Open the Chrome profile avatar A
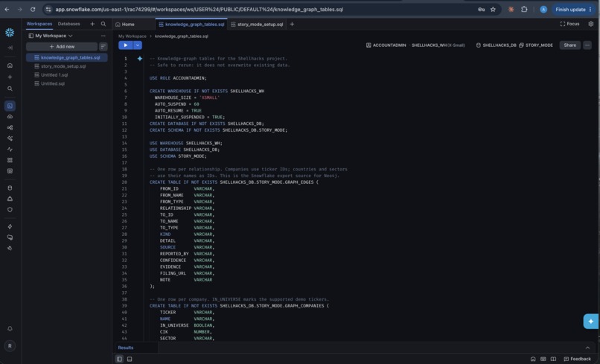Screen dimensions: 600x364 (543, 10)
